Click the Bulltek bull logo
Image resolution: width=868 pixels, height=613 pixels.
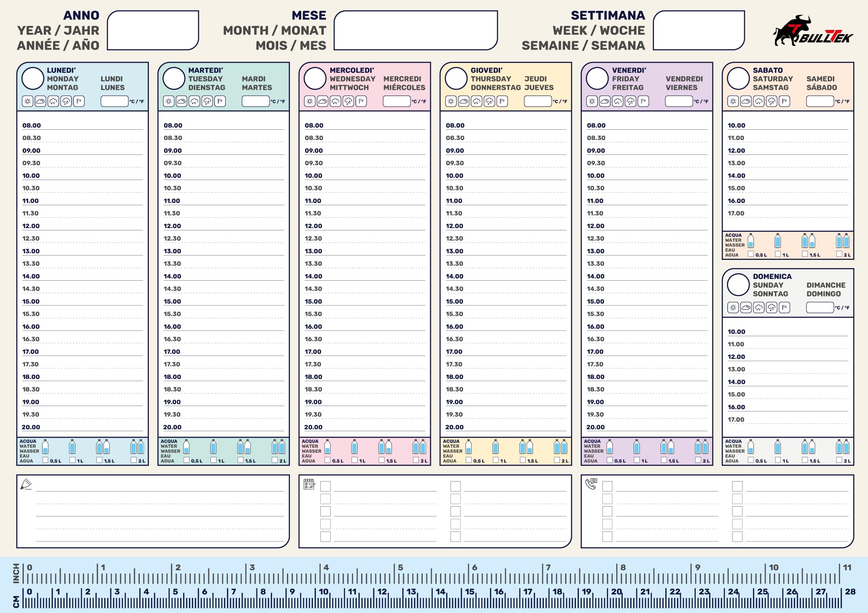(x=812, y=30)
